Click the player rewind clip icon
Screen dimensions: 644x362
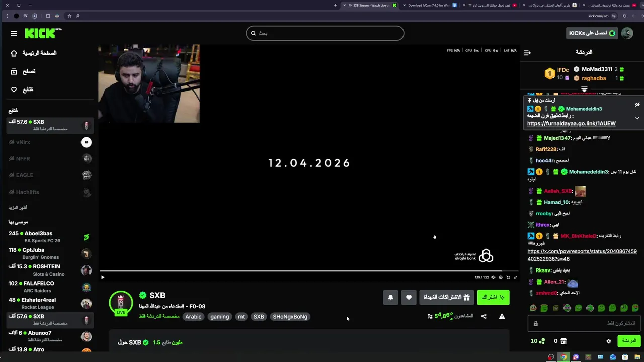(508, 277)
